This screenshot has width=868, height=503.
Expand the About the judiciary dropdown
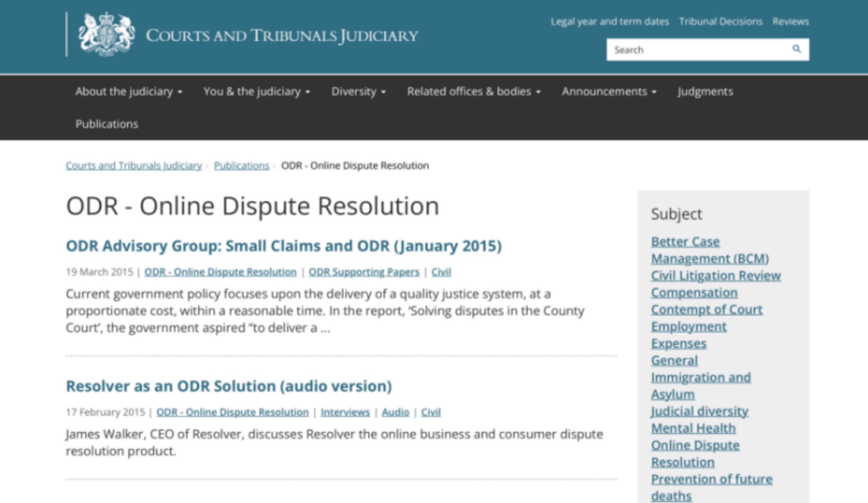point(129,92)
